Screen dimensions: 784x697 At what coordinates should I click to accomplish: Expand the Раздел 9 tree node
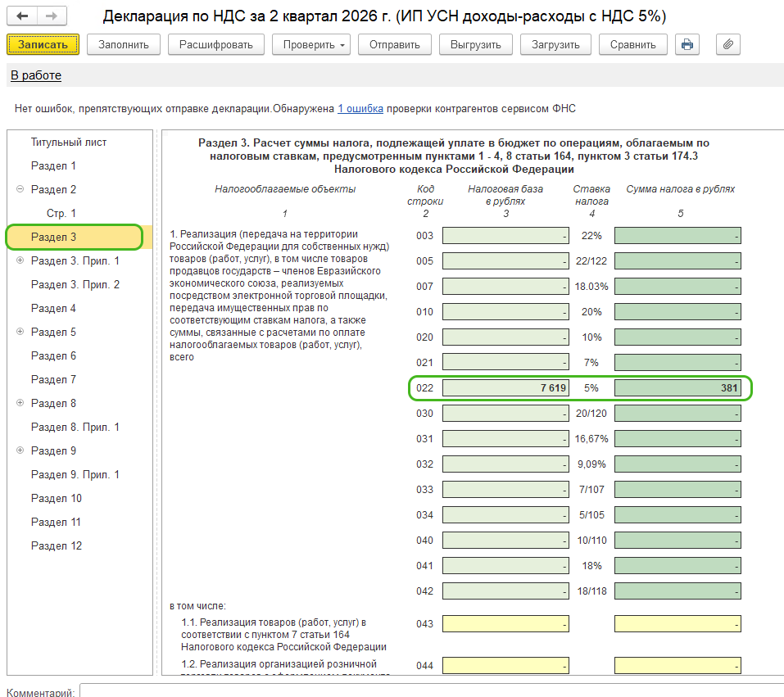20,450
